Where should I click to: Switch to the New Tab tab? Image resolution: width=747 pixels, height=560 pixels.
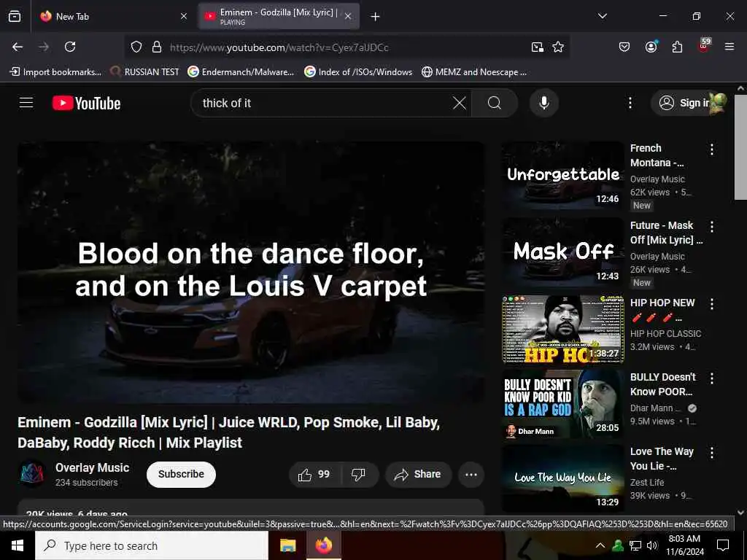[112, 16]
